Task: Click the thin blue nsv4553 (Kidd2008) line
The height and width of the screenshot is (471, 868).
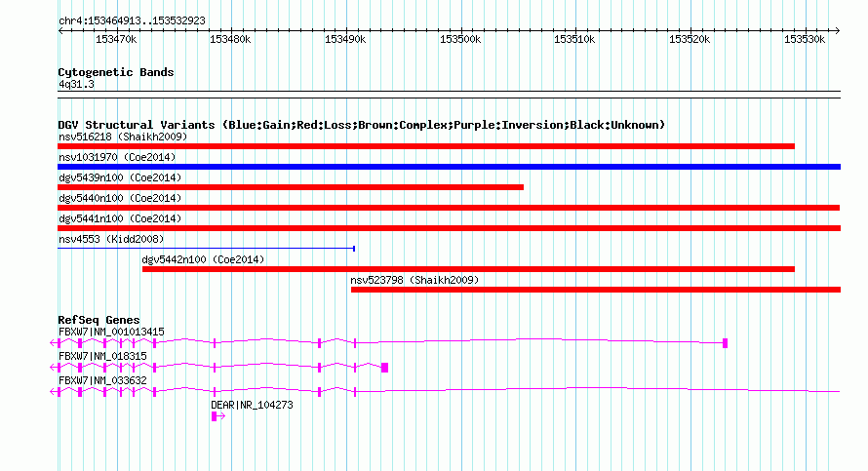Action: pos(207,249)
